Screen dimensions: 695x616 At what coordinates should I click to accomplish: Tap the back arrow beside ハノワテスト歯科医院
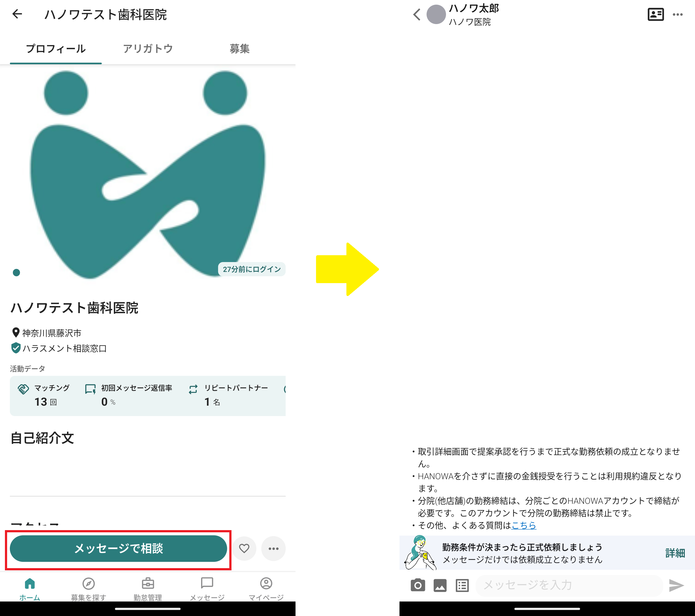click(x=17, y=14)
